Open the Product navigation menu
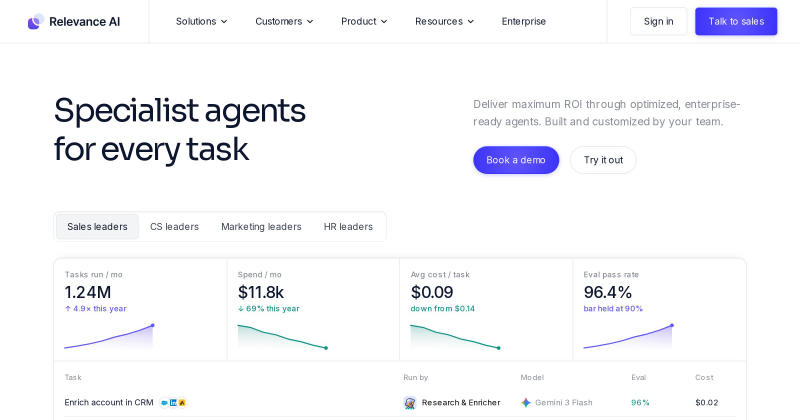800x420 pixels. click(364, 21)
